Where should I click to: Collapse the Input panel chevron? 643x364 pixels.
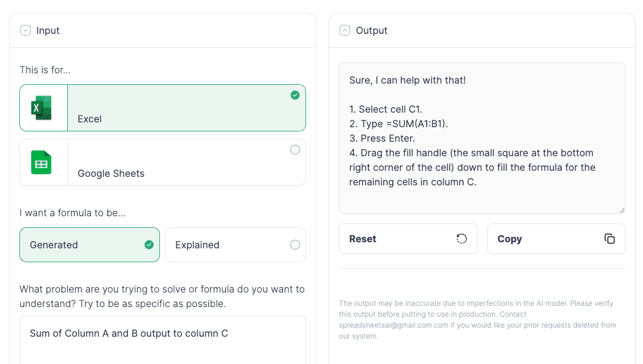pos(25,30)
